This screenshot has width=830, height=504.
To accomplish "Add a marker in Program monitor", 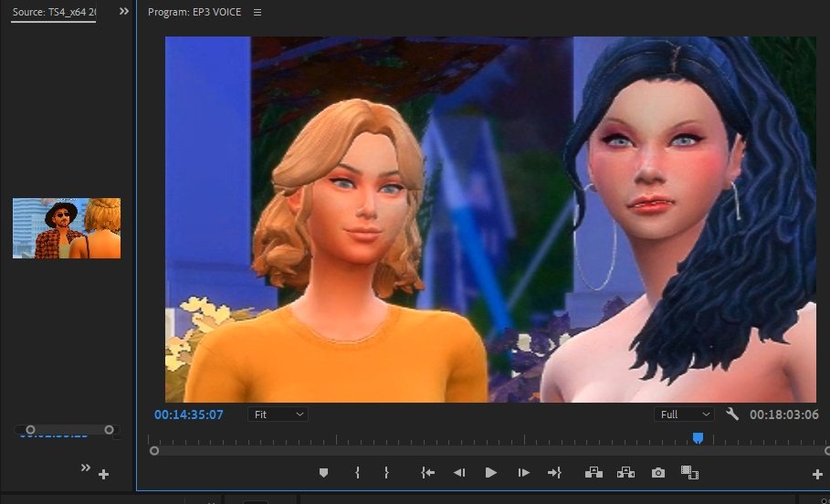I will (323, 473).
